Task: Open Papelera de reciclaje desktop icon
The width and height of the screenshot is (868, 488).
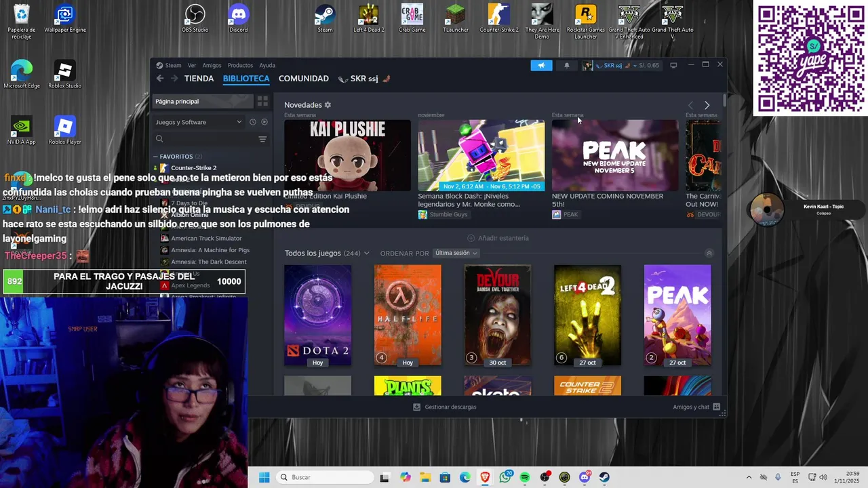Action: click(x=22, y=22)
